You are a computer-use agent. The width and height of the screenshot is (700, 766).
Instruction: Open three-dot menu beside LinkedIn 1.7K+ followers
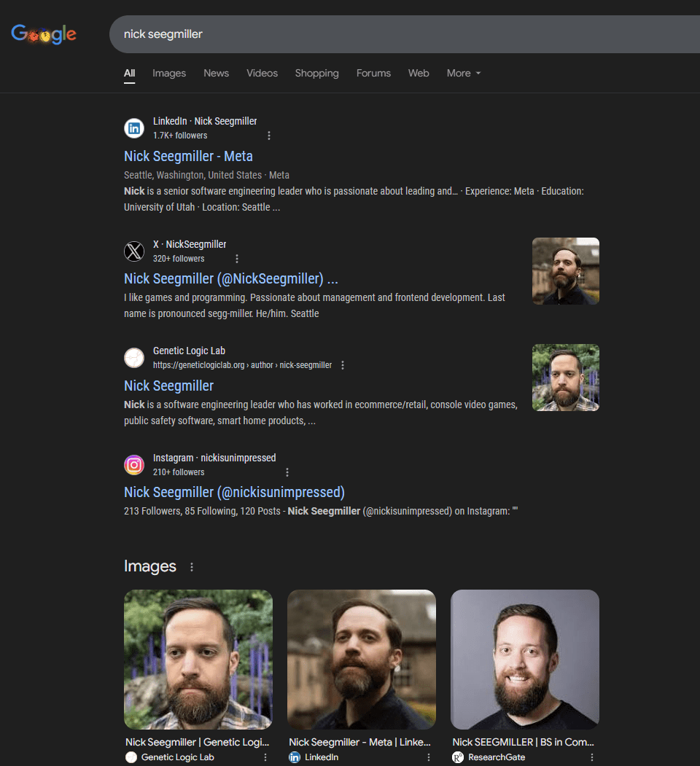[x=269, y=136]
